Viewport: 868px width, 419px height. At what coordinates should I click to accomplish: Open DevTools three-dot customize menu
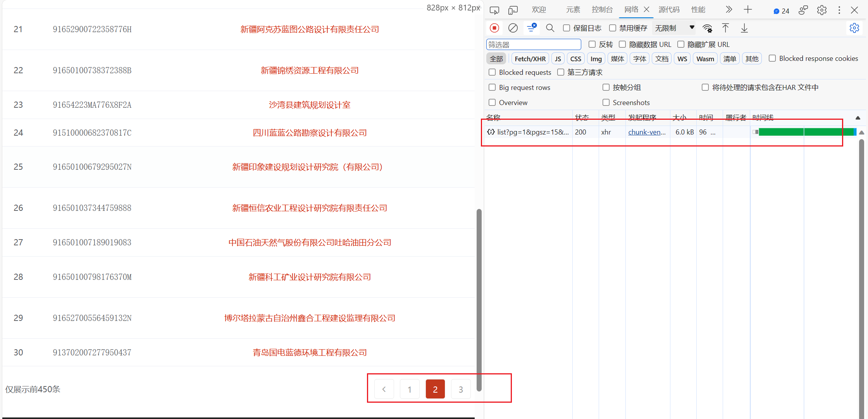(x=839, y=10)
